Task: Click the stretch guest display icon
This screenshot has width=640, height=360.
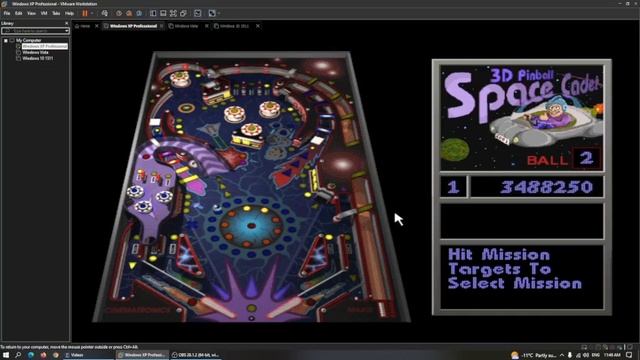Action: [x=212, y=13]
